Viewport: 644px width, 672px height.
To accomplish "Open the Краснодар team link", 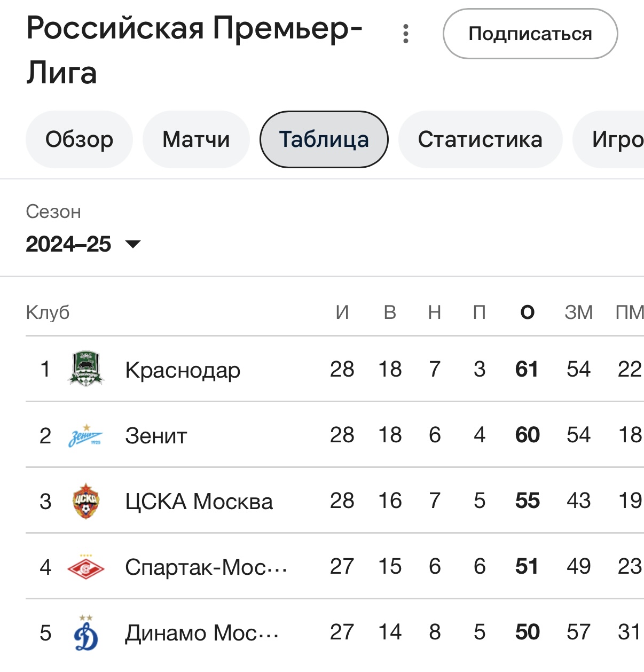I will 183,370.
